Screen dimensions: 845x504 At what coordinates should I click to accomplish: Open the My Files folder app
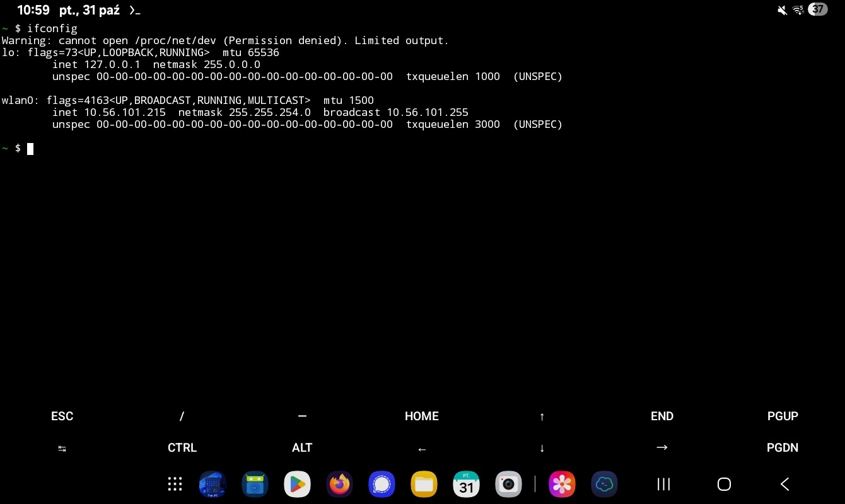pos(424,484)
